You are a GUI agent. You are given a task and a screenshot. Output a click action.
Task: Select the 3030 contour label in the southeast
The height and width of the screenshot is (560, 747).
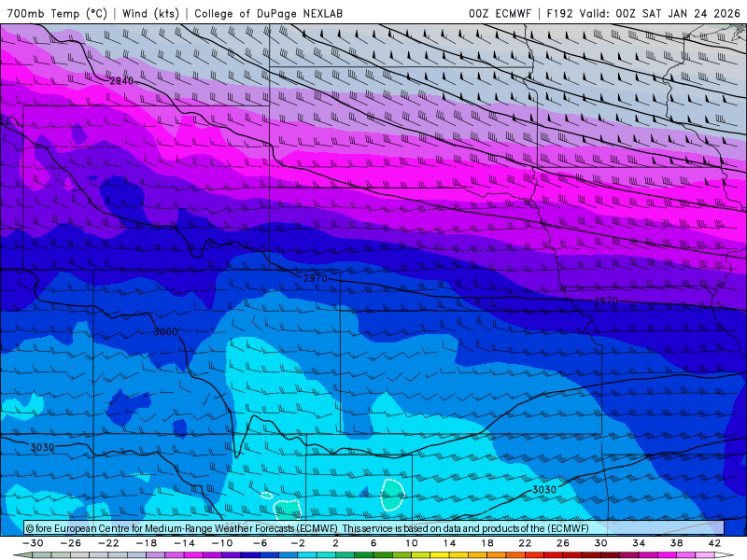pyautogui.click(x=544, y=489)
